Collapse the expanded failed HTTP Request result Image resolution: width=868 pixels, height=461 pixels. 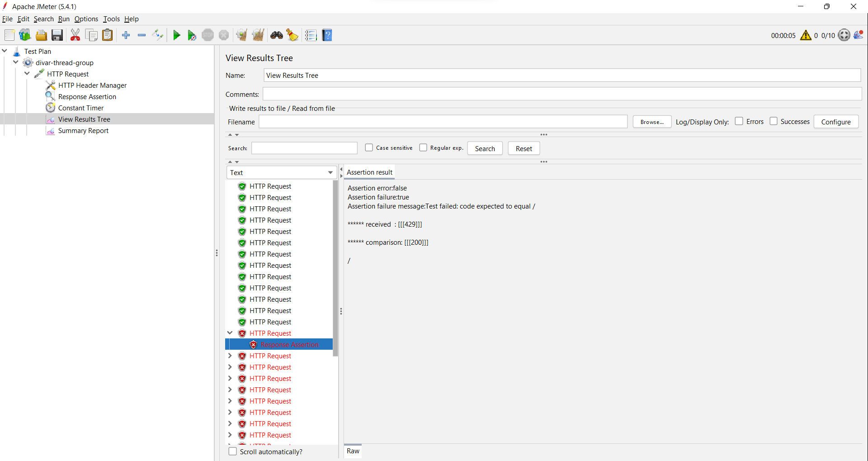(230, 333)
